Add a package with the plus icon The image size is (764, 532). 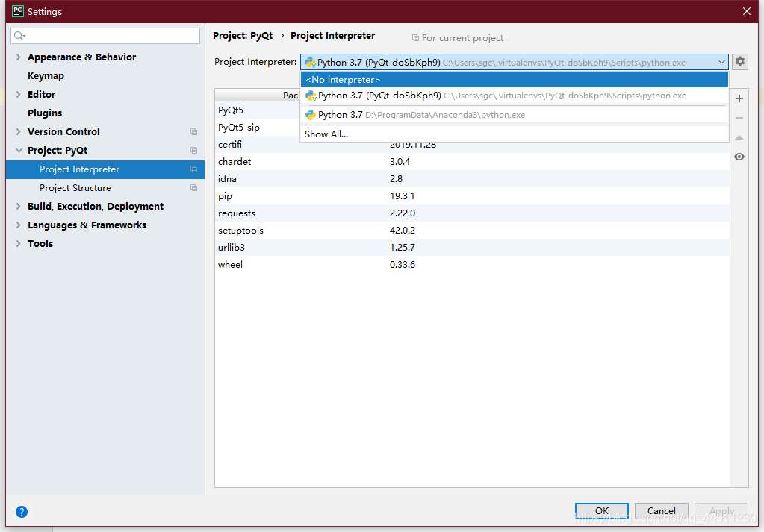pyautogui.click(x=739, y=98)
